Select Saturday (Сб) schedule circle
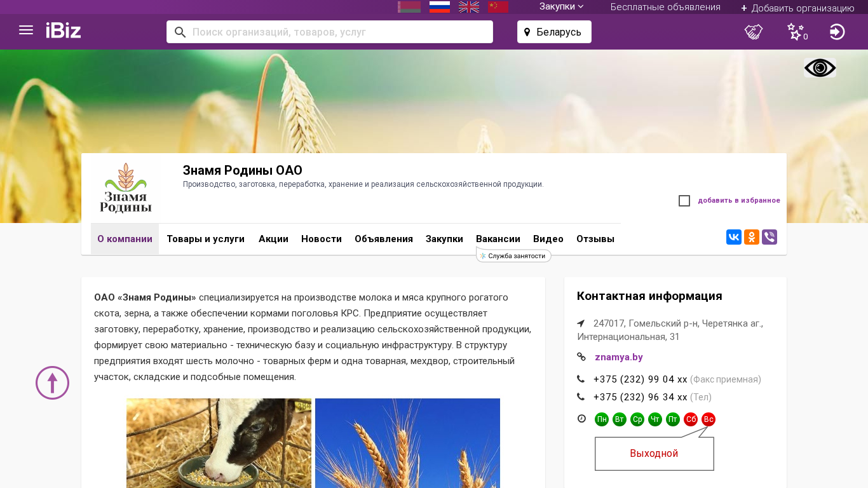The width and height of the screenshot is (868, 488). [691, 419]
